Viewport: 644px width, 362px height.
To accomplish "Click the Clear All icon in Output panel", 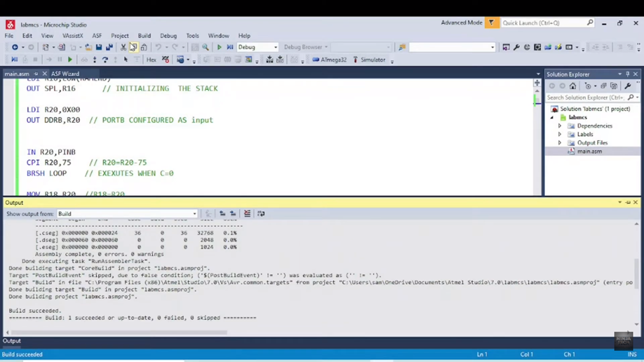I will click(x=247, y=213).
